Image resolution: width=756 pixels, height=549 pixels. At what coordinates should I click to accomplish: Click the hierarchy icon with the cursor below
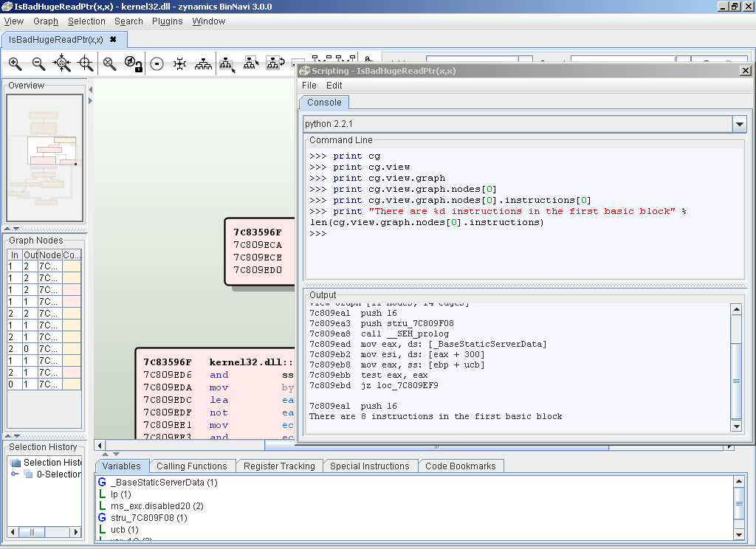click(x=227, y=64)
